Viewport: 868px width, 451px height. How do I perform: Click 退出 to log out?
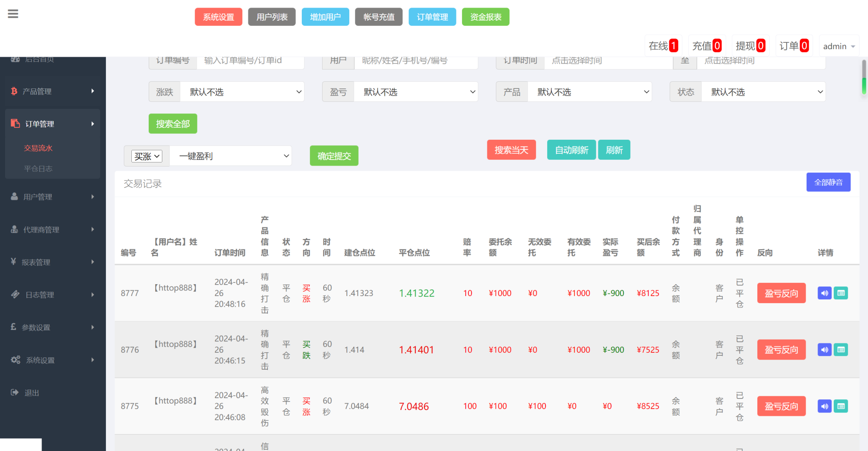pyautogui.click(x=32, y=393)
